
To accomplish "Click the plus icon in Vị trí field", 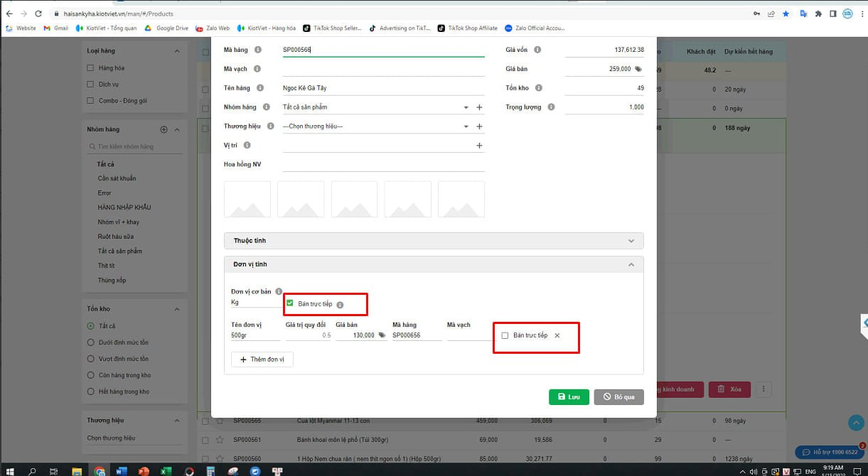I will pos(479,146).
